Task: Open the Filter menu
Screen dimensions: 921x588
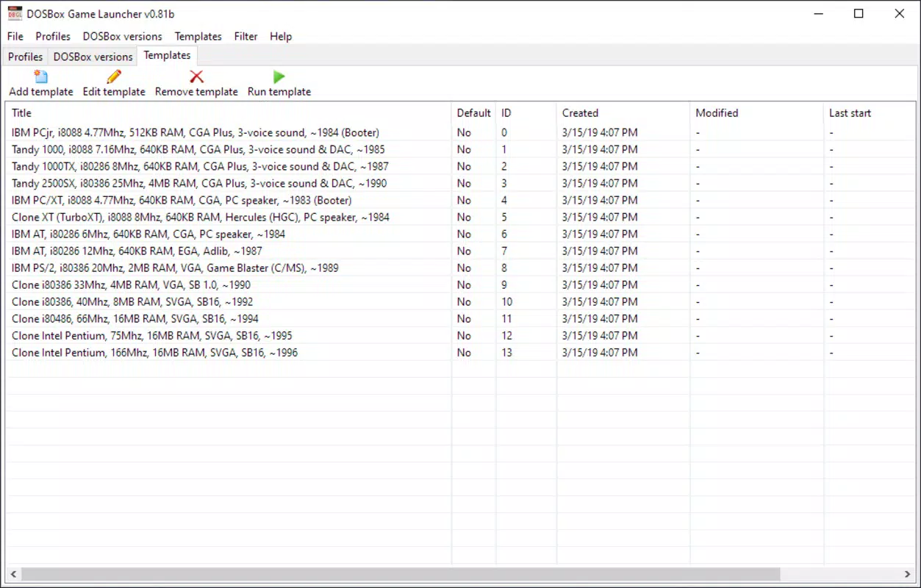Action: click(x=246, y=36)
